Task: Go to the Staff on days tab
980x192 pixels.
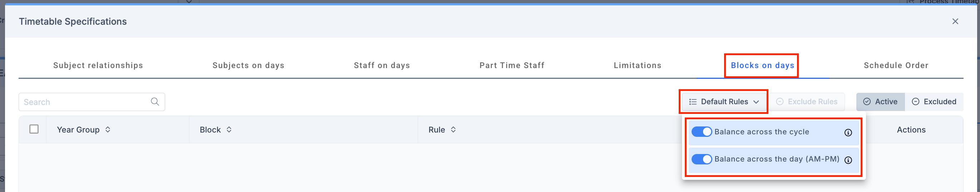Action: coord(382,66)
